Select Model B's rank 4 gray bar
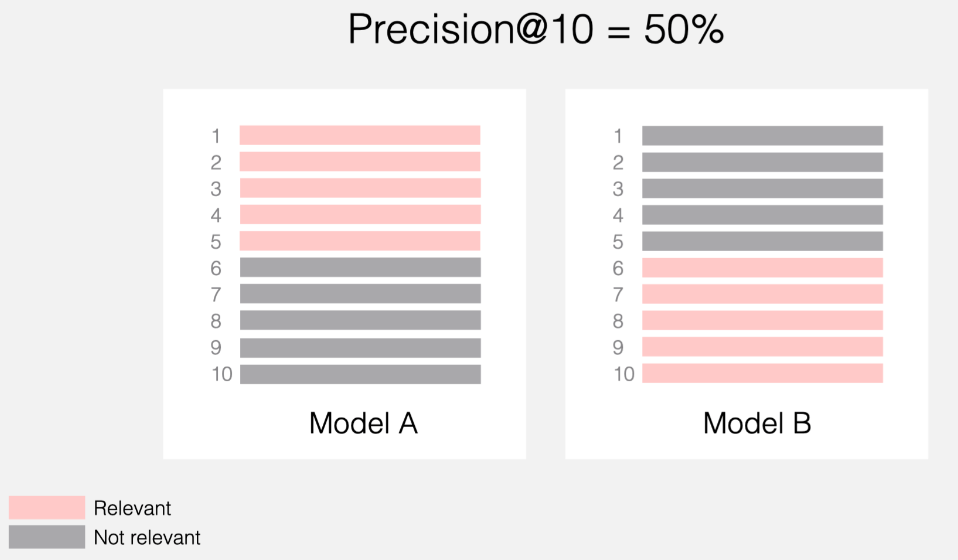This screenshot has width=958, height=560. point(762,214)
